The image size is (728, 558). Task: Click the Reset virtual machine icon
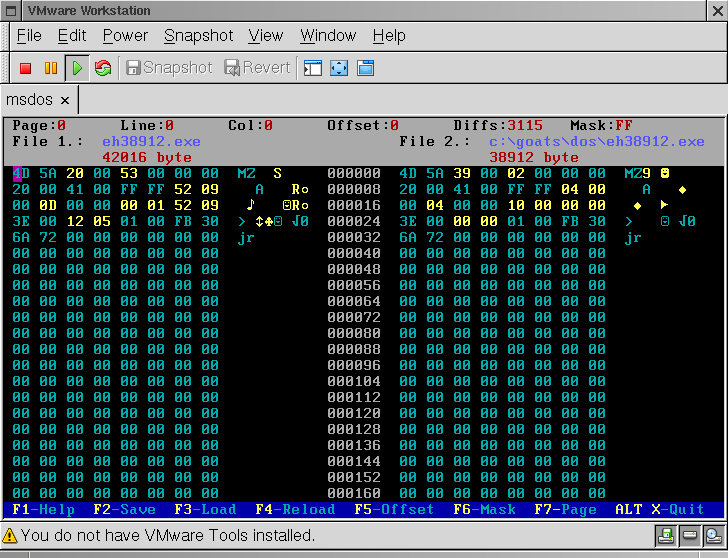click(103, 68)
